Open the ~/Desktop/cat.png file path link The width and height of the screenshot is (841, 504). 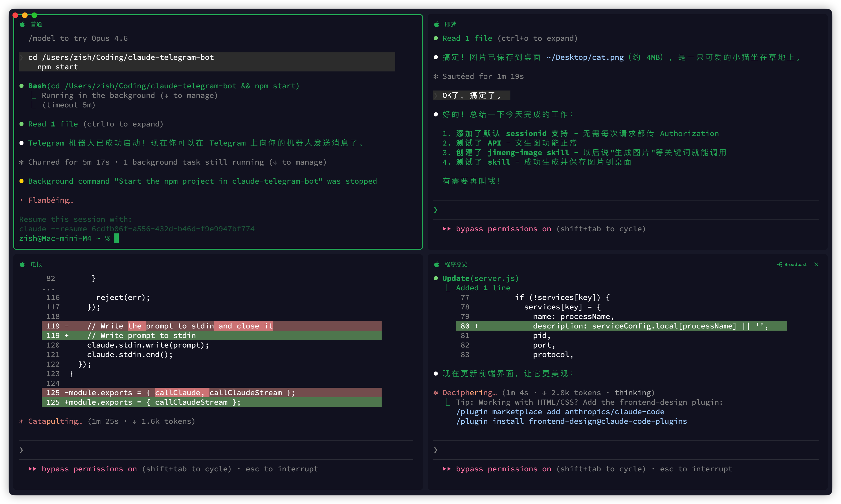(585, 57)
